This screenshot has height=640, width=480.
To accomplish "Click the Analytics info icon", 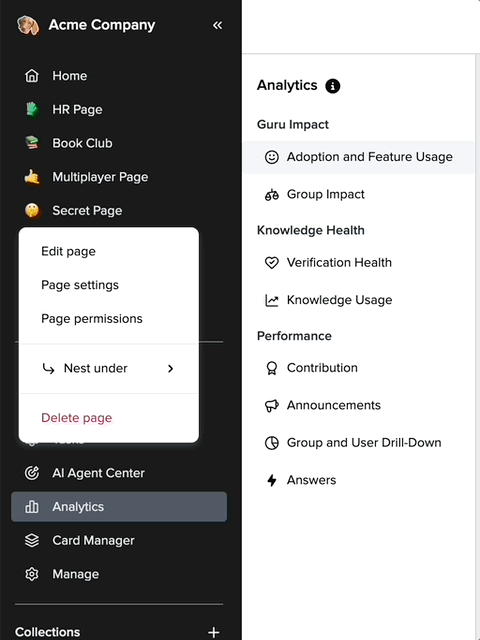I will coord(332,86).
